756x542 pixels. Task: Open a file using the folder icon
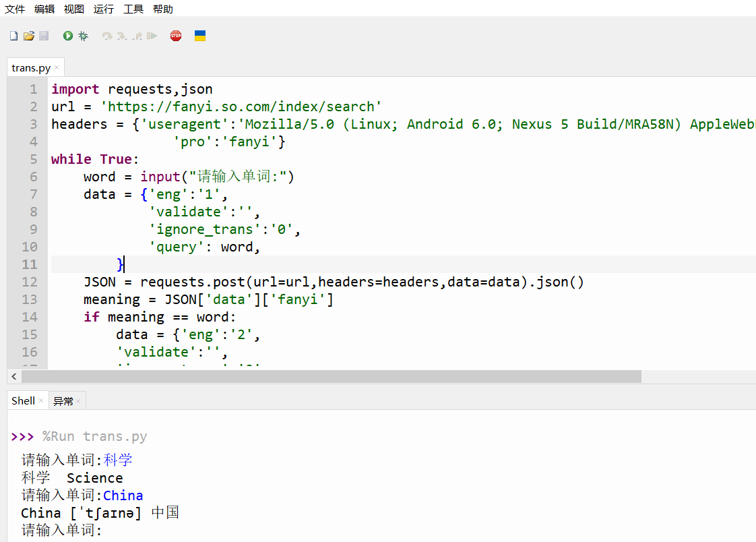click(29, 36)
